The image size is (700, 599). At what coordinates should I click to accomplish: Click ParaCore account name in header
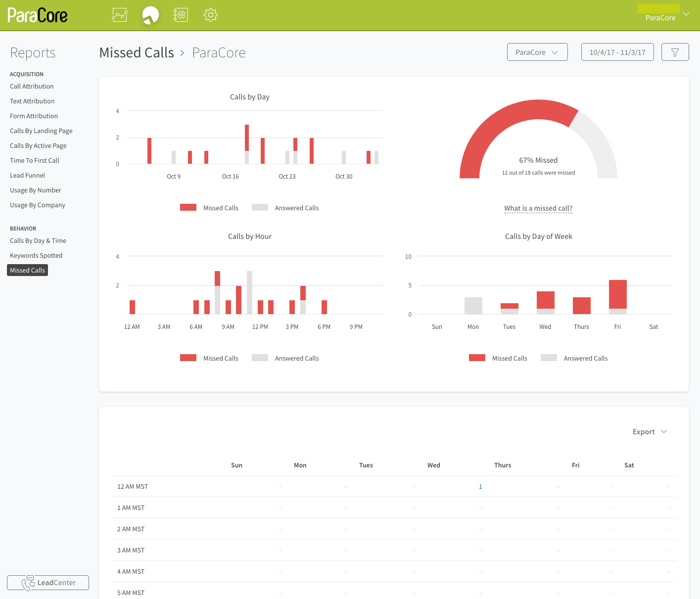tap(660, 18)
